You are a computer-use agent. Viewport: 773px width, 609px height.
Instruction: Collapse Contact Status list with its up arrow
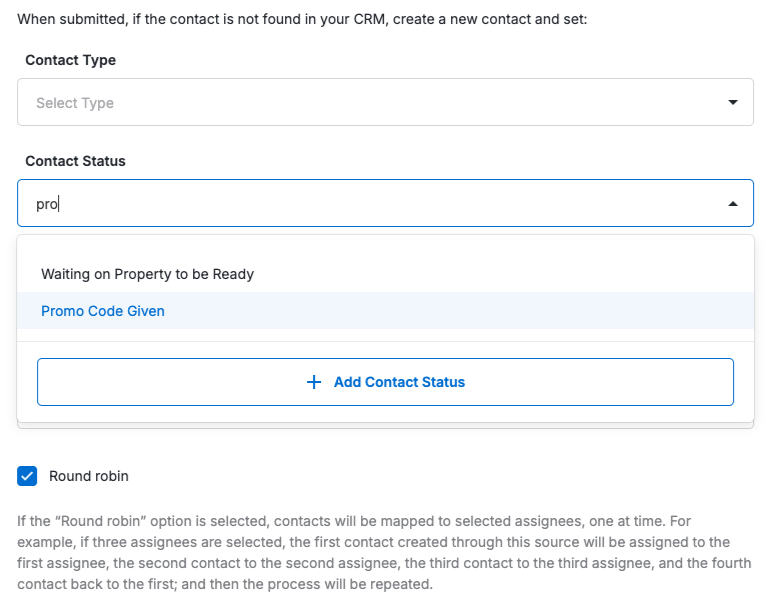pyautogui.click(x=733, y=204)
